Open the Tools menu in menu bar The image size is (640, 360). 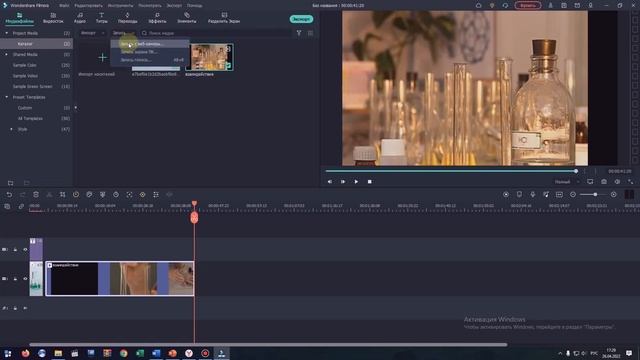(x=120, y=6)
